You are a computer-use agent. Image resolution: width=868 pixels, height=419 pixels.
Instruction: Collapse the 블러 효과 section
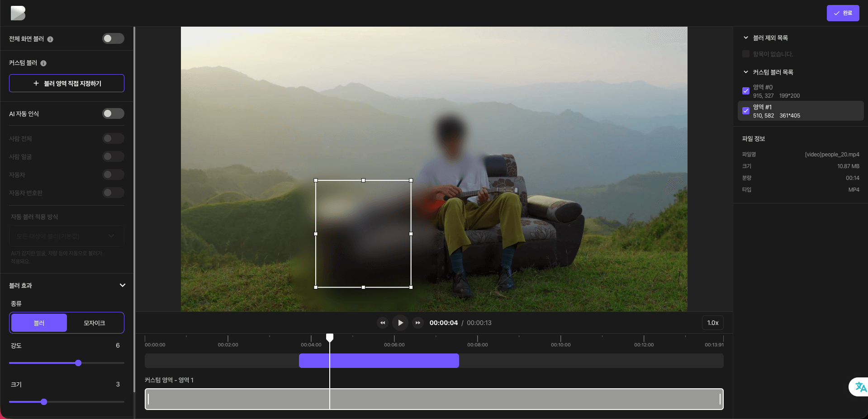tap(122, 285)
